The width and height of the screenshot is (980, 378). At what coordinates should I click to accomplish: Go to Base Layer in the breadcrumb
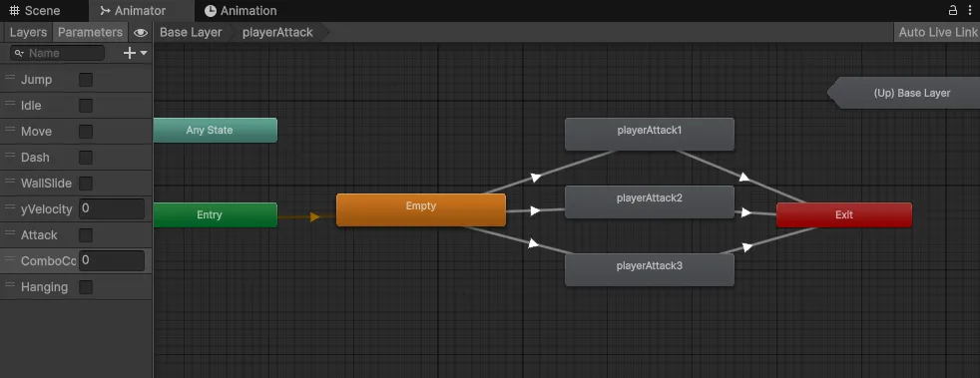pos(191,33)
